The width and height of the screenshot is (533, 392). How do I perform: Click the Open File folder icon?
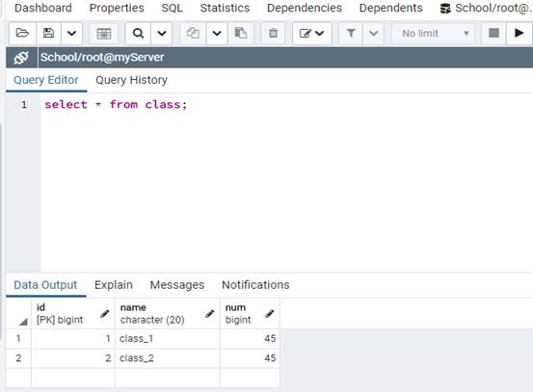[x=22, y=34]
